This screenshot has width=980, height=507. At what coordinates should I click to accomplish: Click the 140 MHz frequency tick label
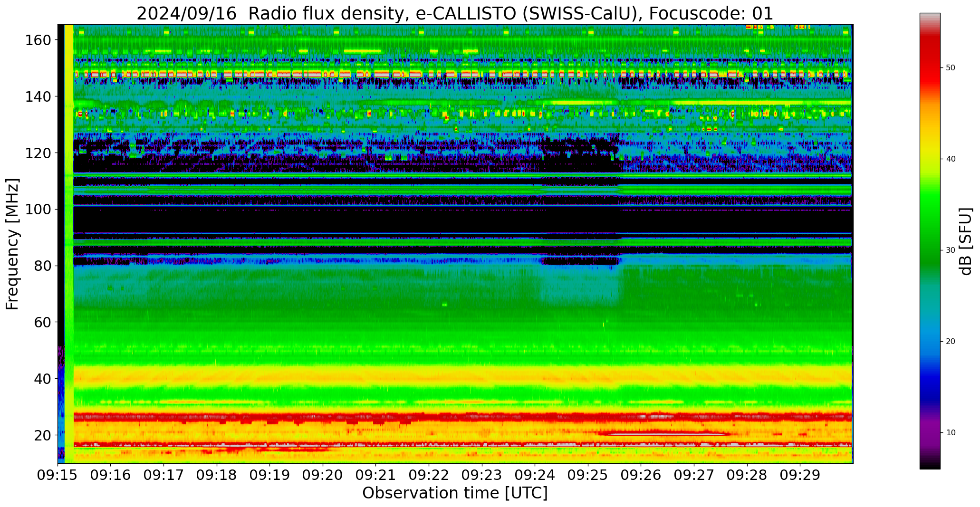point(38,96)
